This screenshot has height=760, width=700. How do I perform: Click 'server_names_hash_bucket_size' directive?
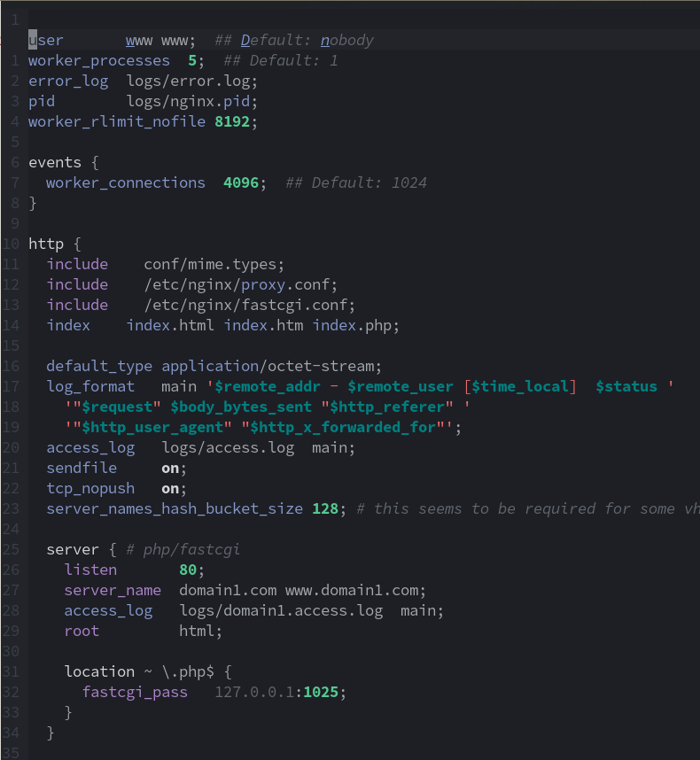click(175, 508)
